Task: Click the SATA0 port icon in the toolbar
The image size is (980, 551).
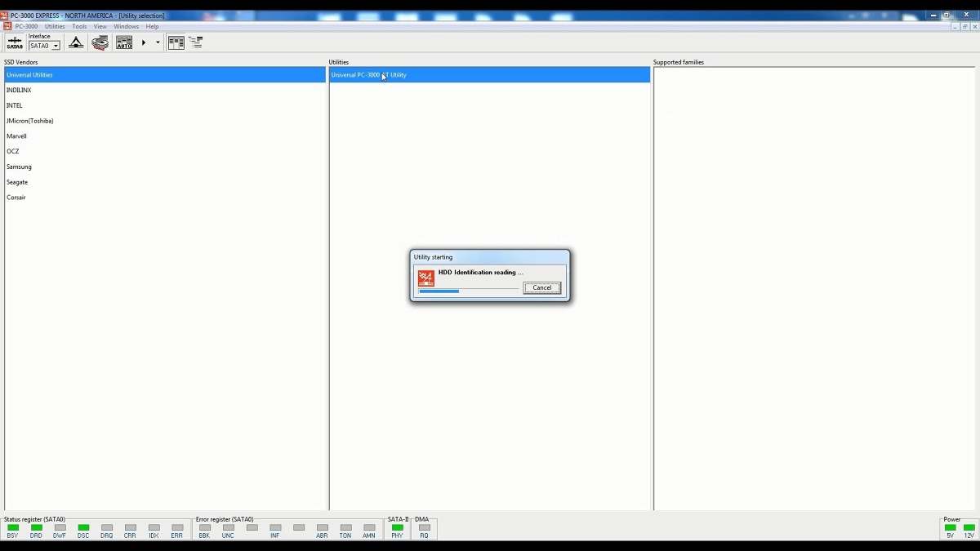Action: coord(15,42)
